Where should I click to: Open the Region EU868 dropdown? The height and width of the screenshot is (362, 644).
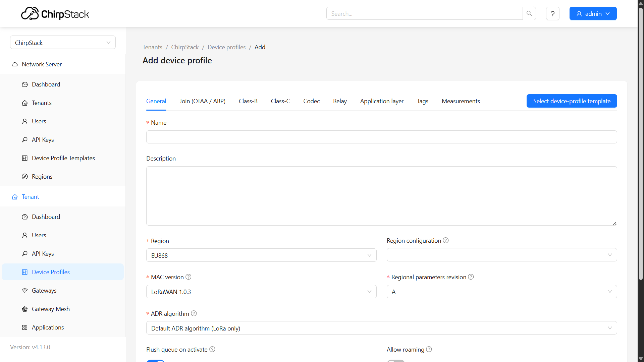click(x=261, y=255)
